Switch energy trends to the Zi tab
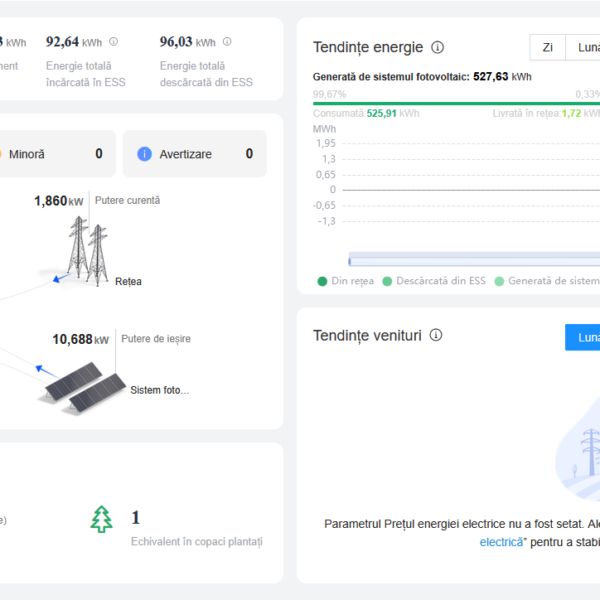This screenshot has width=600, height=600. pyautogui.click(x=547, y=47)
